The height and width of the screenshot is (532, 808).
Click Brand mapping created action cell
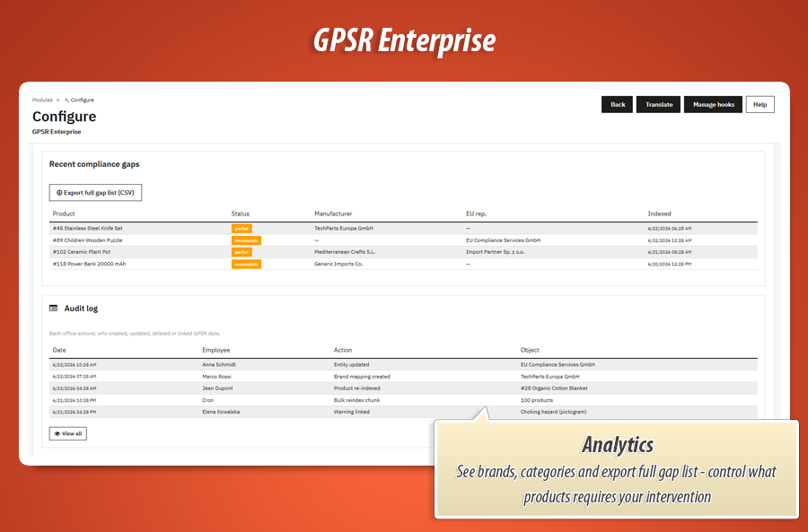pyautogui.click(x=362, y=377)
